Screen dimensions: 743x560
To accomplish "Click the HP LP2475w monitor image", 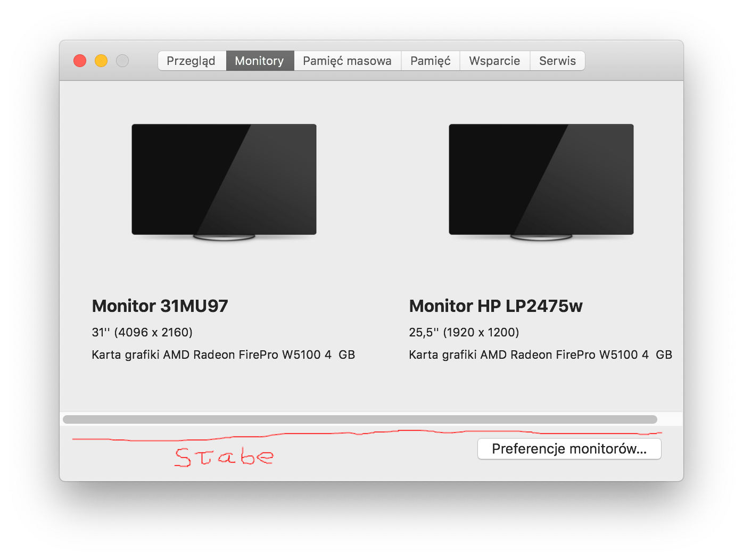I will (541, 182).
